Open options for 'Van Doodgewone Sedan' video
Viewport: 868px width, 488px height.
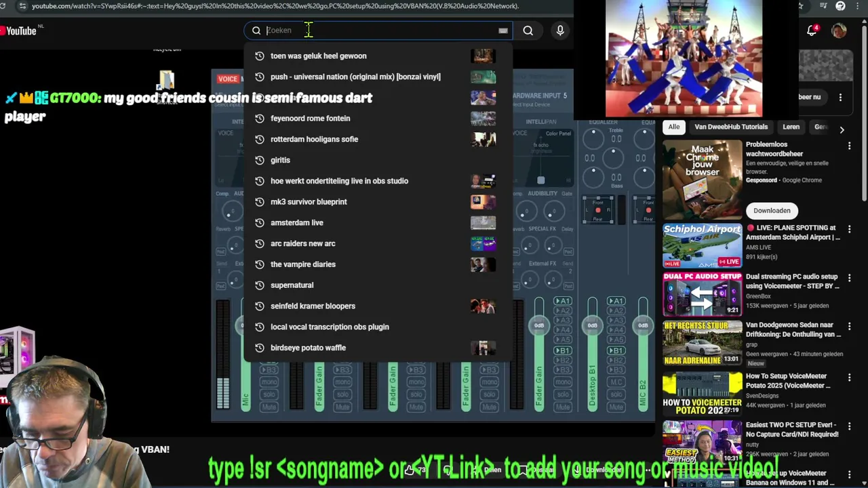[849, 327]
